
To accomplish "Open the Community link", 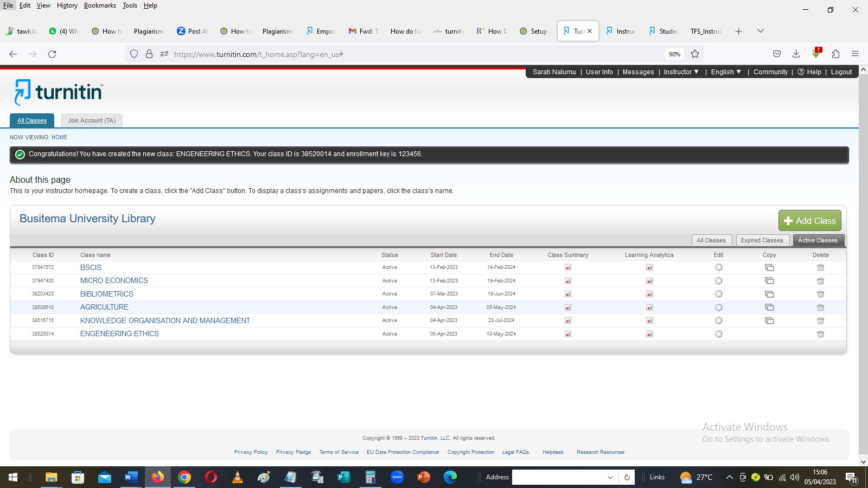I will tap(770, 72).
